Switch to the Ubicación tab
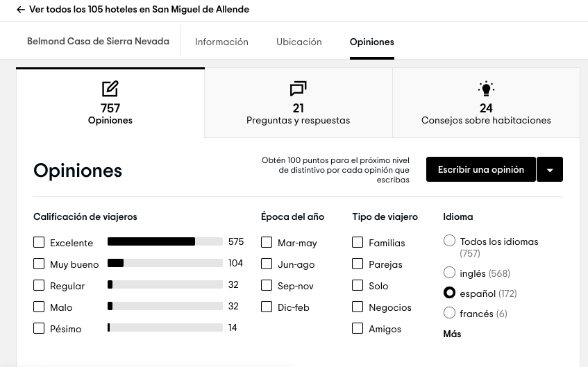The image size is (588, 367). [x=299, y=42]
